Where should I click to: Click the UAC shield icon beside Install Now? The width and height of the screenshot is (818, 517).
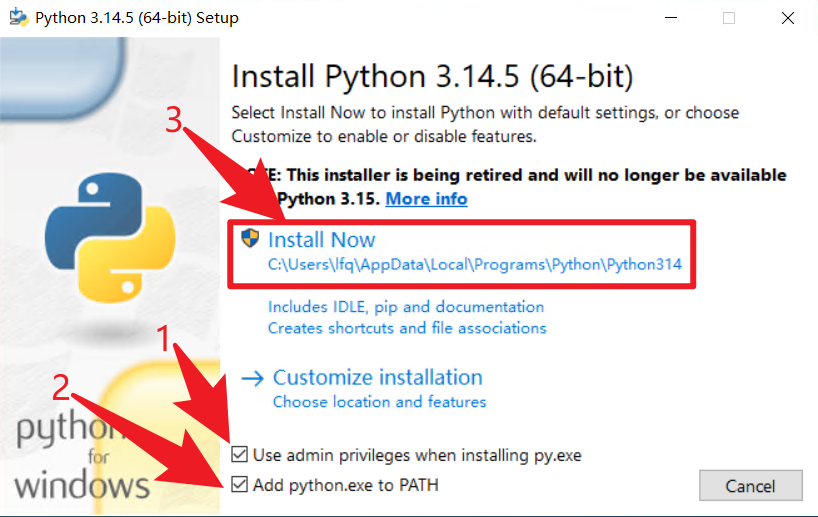[x=250, y=238]
